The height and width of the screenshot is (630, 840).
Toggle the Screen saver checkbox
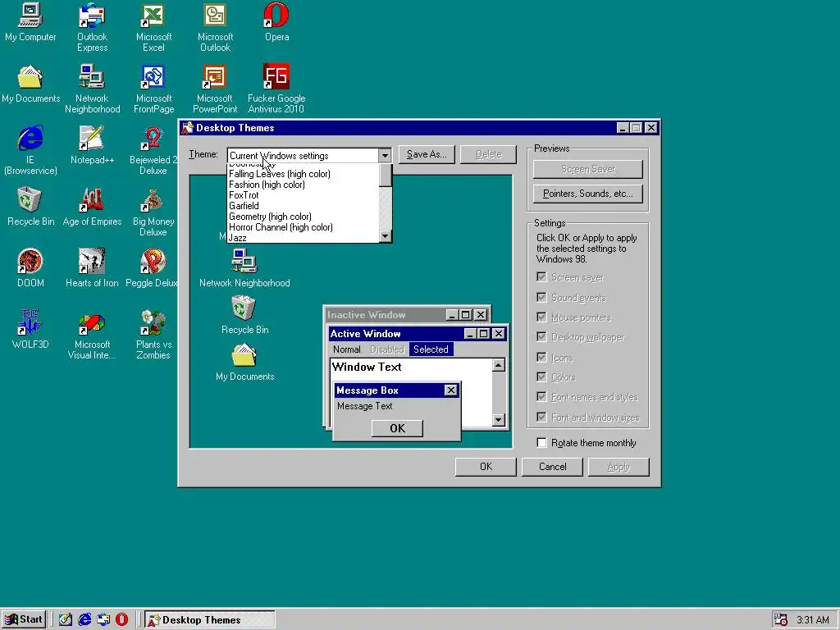tap(541, 277)
